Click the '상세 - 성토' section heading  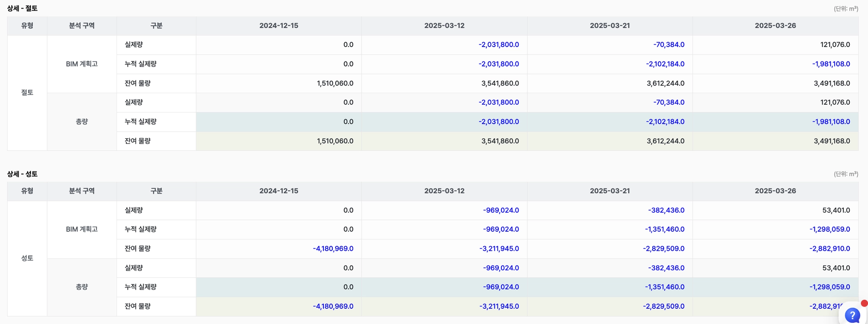[22, 174]
